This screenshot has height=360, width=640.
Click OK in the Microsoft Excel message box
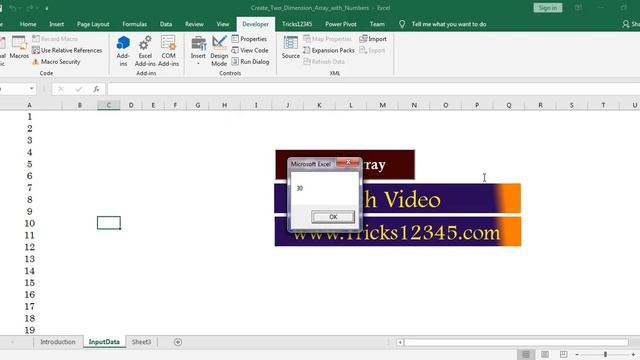[333, 217]
